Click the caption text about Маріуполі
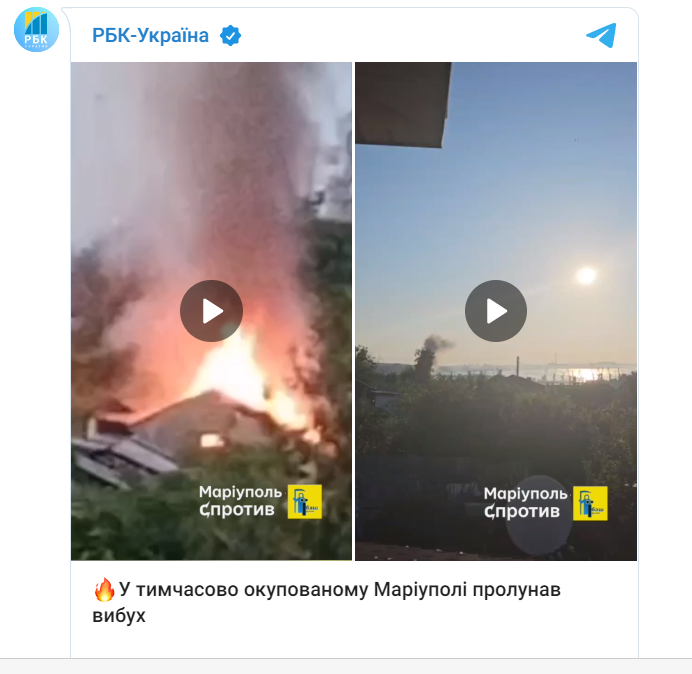The height and width of the screenshot is (674, 692). (327, 602)
